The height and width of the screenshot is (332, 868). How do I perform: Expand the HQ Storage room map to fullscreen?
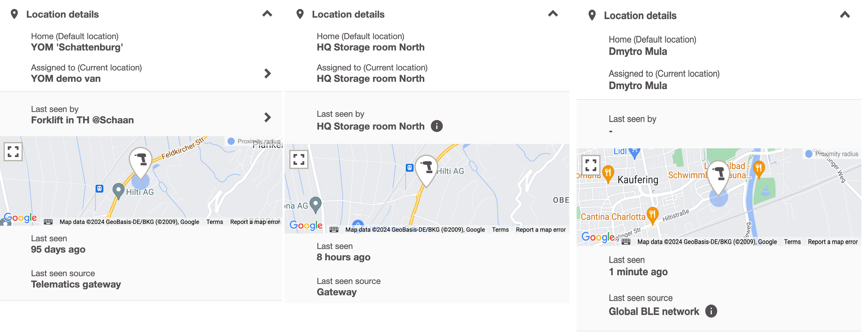[299, 159]
